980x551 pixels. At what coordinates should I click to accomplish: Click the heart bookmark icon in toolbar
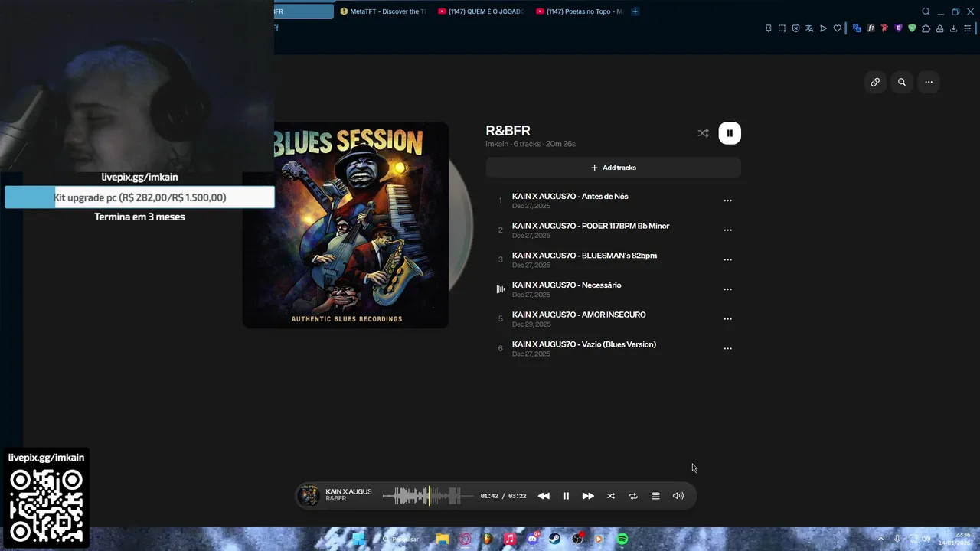(837, 28)
